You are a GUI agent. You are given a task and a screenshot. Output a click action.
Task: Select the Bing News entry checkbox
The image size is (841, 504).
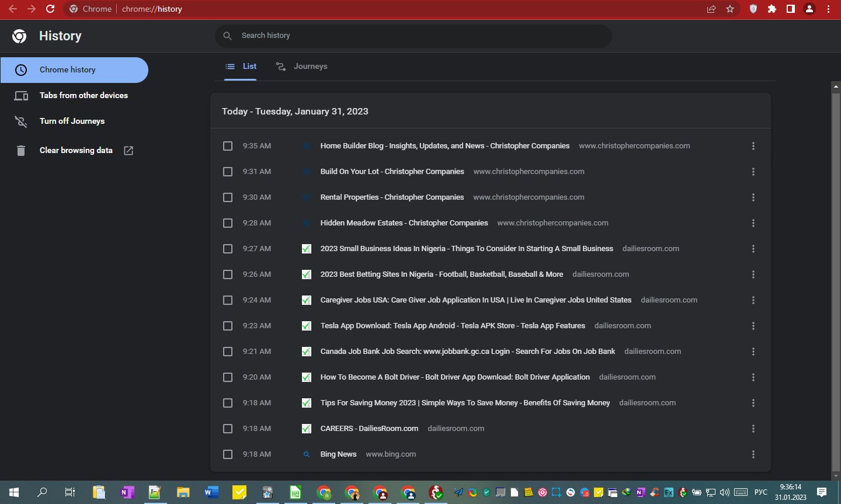228,454
